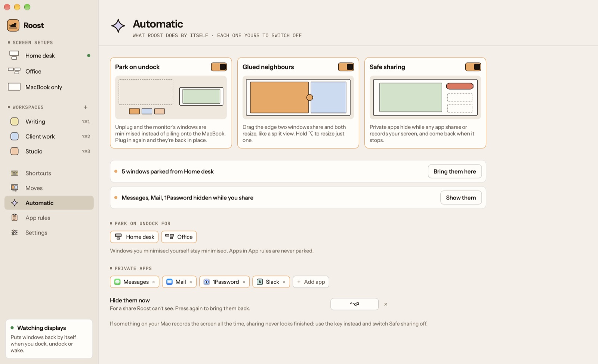Open App rules section in sidebar

click(x=49, y=218)
